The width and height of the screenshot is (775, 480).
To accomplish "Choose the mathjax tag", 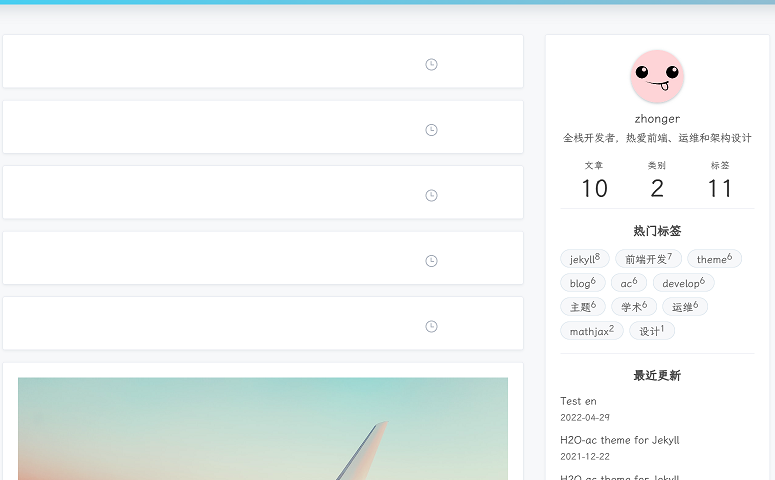I will coord(591,331).
